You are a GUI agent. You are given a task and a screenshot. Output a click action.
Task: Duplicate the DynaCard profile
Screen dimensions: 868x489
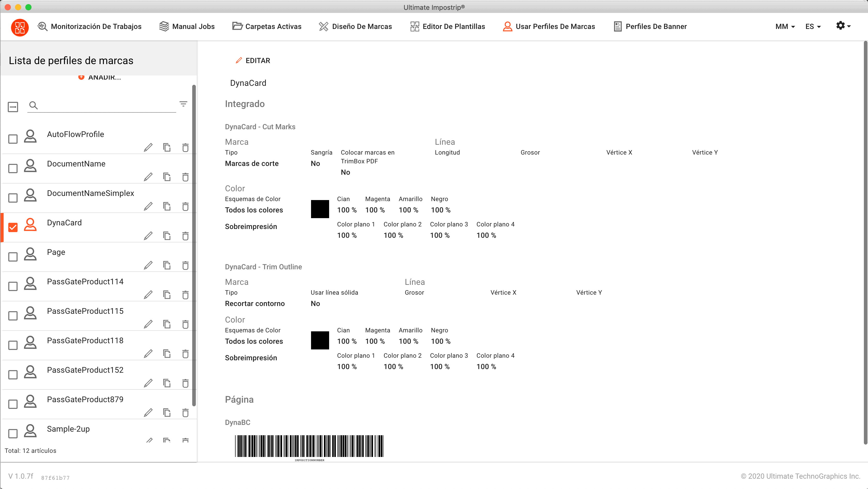[x=167, y=235]
